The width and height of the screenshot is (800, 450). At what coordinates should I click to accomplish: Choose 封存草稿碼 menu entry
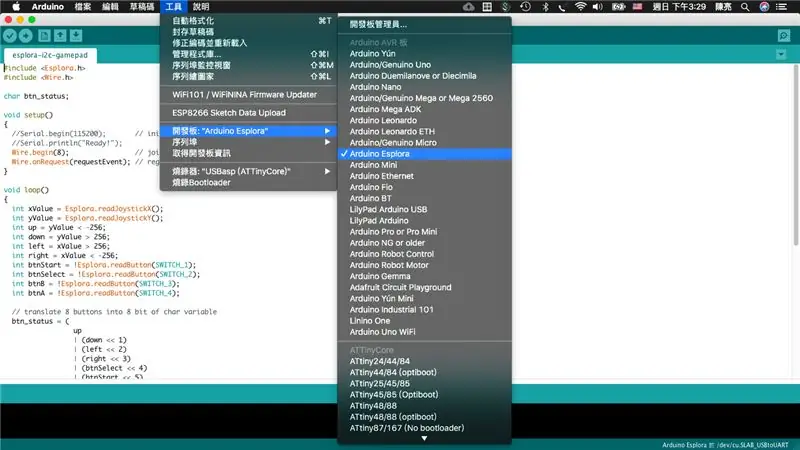248,32
